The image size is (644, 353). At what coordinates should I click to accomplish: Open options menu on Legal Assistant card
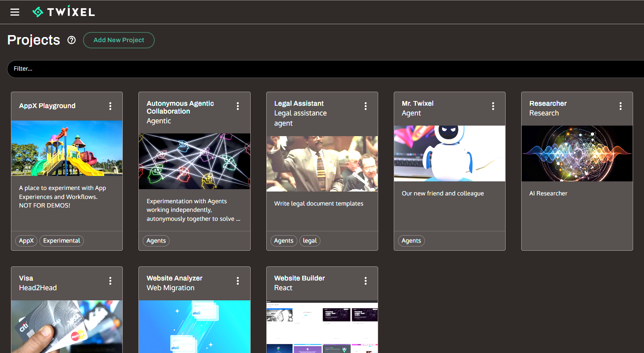click(x=366, y=106)
